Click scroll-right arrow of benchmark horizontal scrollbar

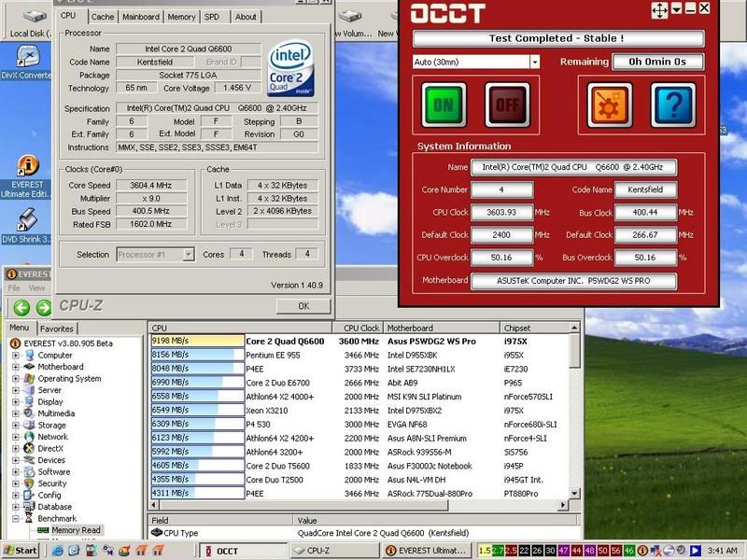pyautogui.click(x=564, y=505)
